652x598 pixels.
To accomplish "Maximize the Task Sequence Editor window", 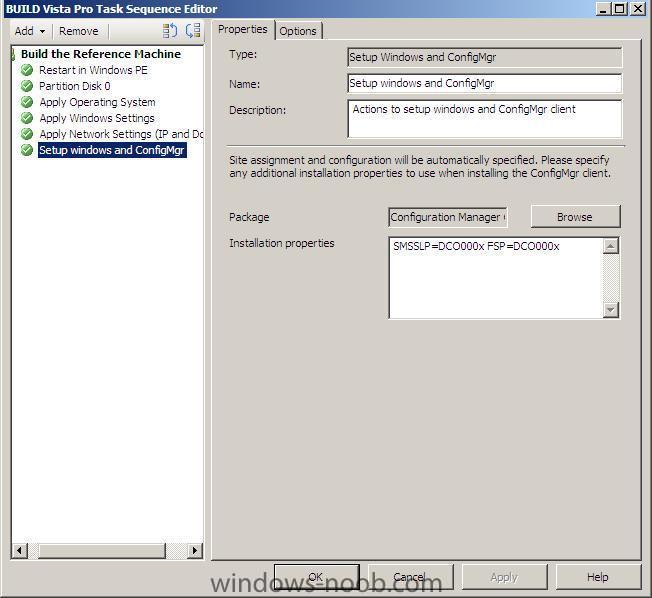I will (620, 9).
